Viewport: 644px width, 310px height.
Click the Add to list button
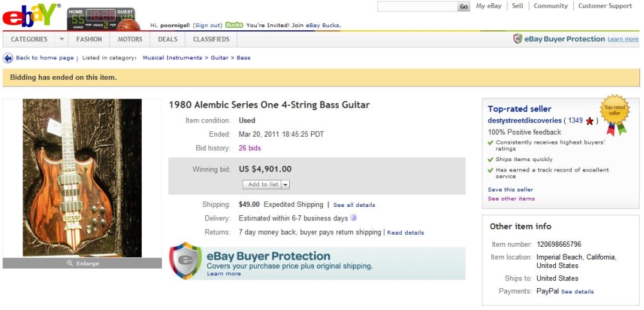(x=263, y=184)
